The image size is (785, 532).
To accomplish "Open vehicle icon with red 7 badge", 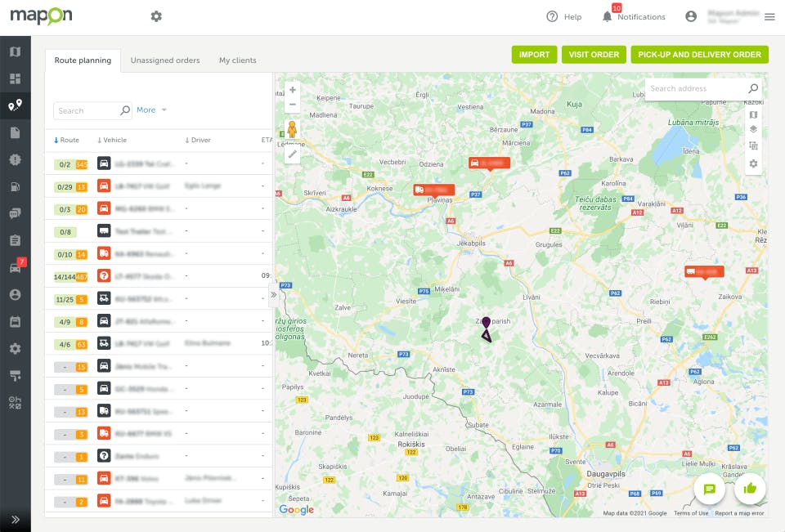I will [15, 268].
